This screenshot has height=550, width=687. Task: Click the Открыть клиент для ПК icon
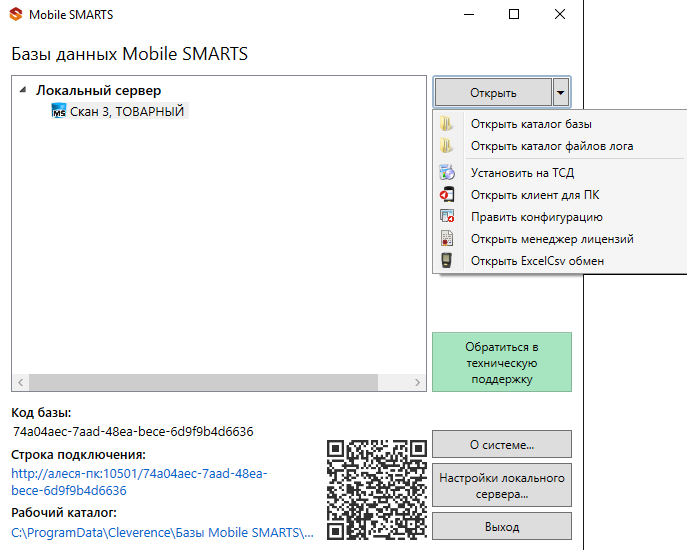(447, 195)
